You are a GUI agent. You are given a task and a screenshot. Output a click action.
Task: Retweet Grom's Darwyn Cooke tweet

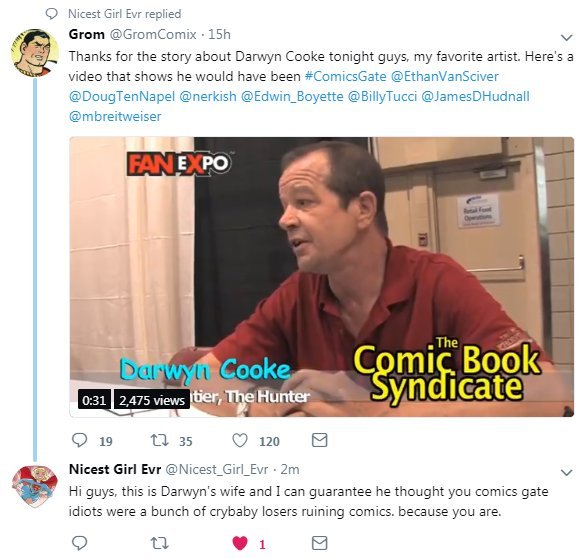159,440
